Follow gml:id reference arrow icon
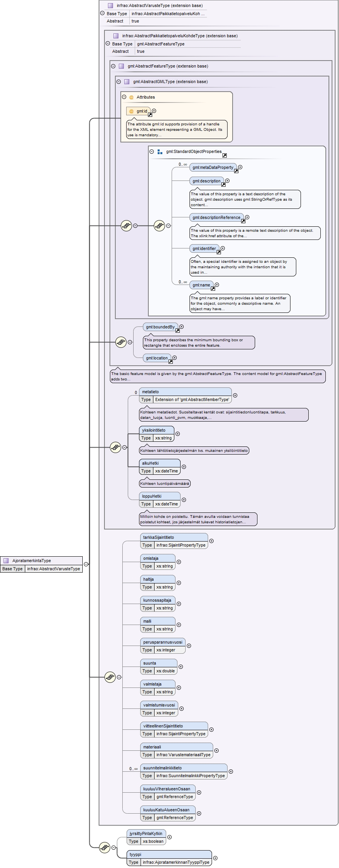The image size is (339, 868). pyautogui.click(x=150, y=115)
